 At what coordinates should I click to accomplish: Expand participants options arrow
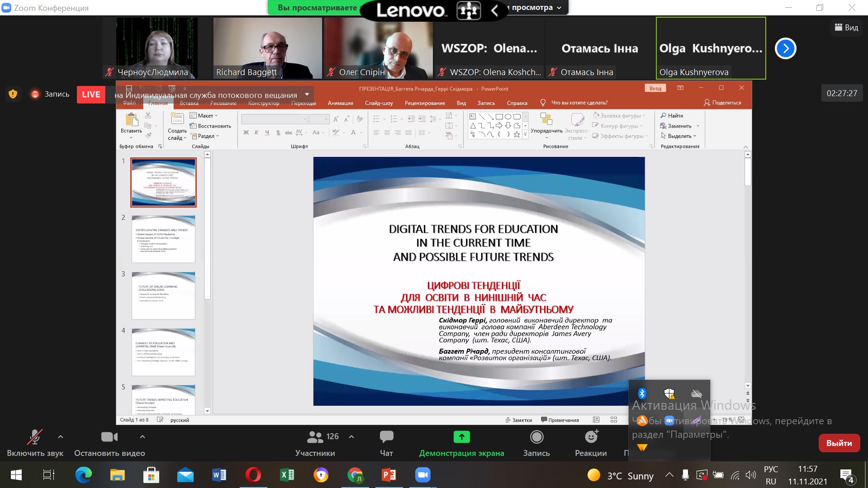click(351, 437)
